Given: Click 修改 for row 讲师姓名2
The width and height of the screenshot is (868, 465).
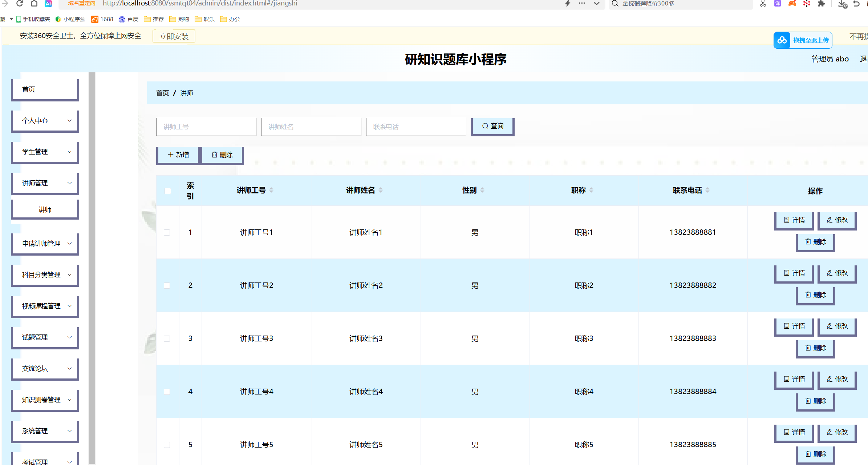Looking at the screenshot, I should click(x=837, y=273).
